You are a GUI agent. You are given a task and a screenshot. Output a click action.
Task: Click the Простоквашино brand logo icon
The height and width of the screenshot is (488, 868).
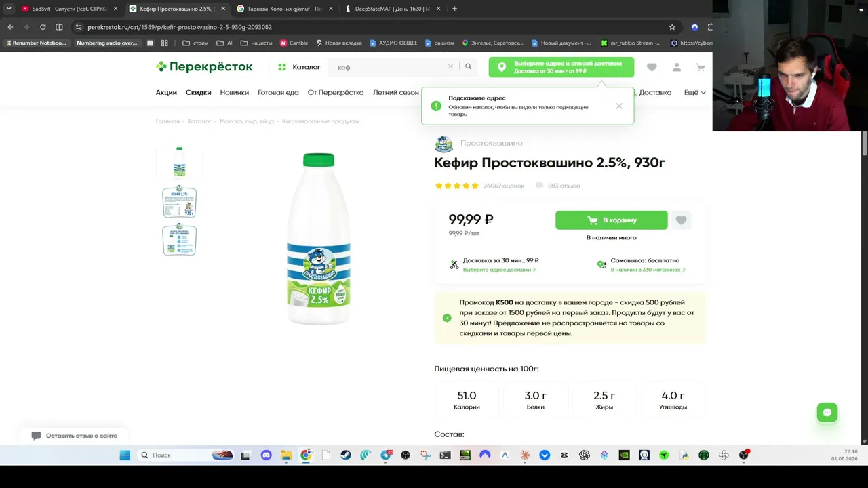point(443,144)
